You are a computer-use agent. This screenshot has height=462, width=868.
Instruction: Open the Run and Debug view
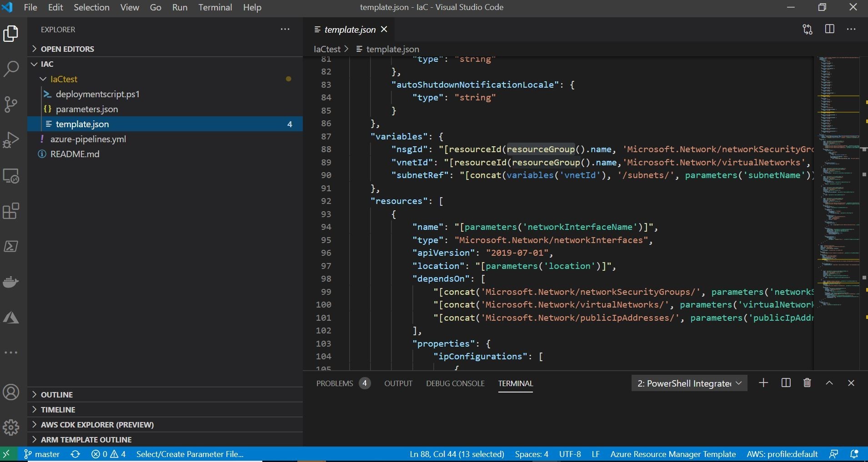[11, 140]
